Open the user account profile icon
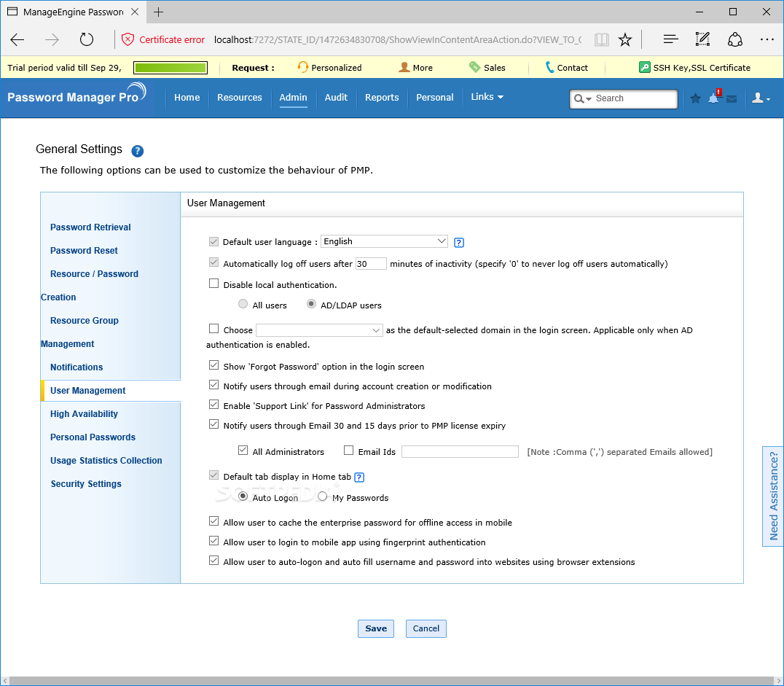Viewport: 784px width, 686px height. [x=761, y=98]
